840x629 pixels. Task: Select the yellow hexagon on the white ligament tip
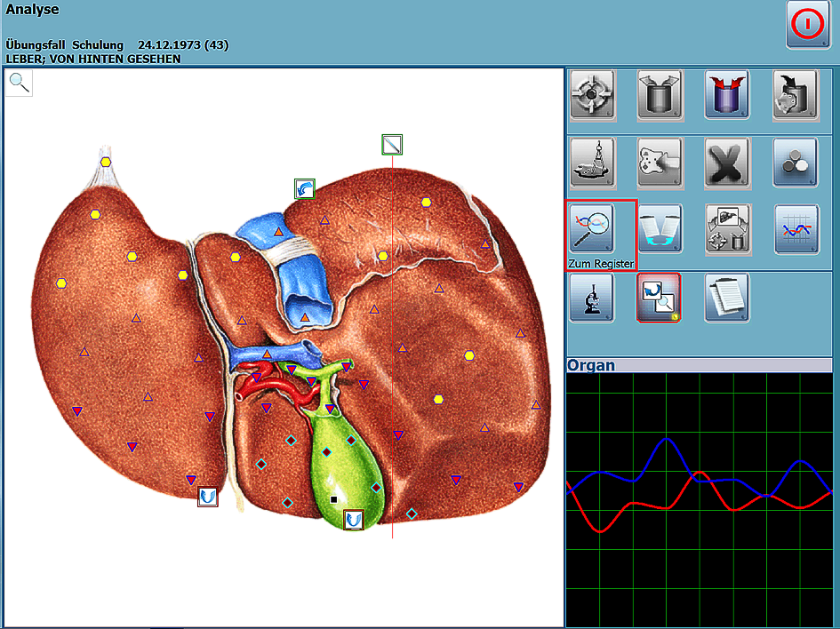(106, 163)
